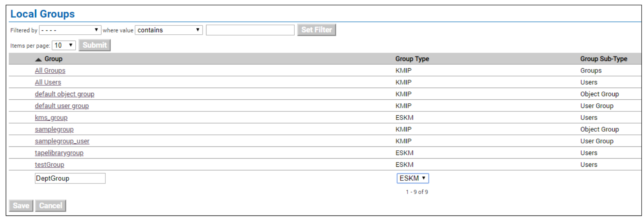Click the Set Filter button
Screen dimensions: 644x217
point(317,30)
